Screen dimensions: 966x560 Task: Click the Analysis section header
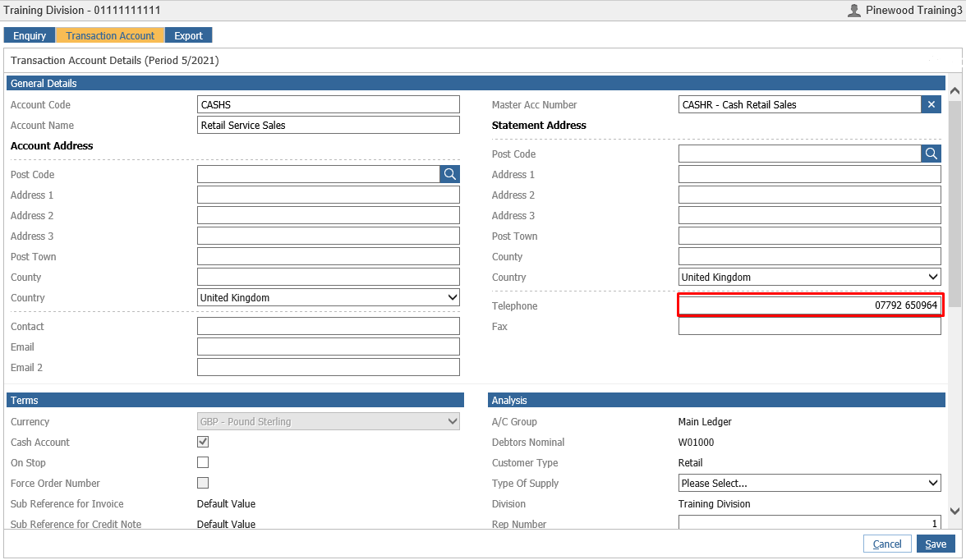716,401
